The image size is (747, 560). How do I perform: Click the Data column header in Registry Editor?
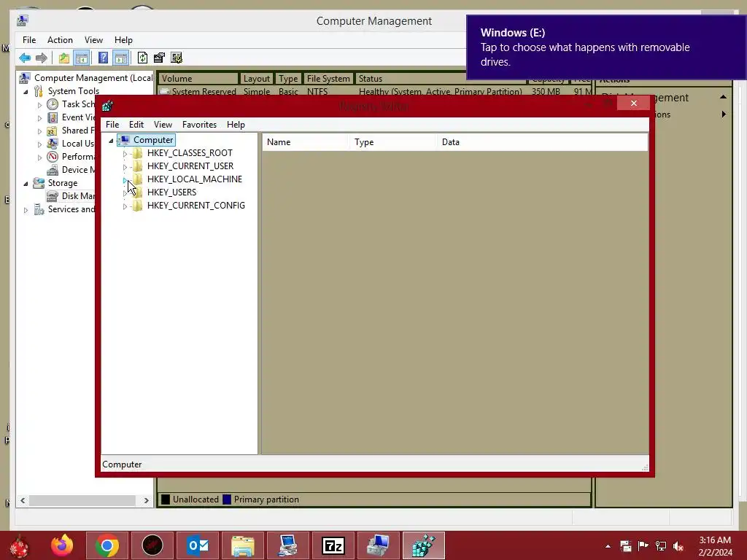(x=542, y=142)
